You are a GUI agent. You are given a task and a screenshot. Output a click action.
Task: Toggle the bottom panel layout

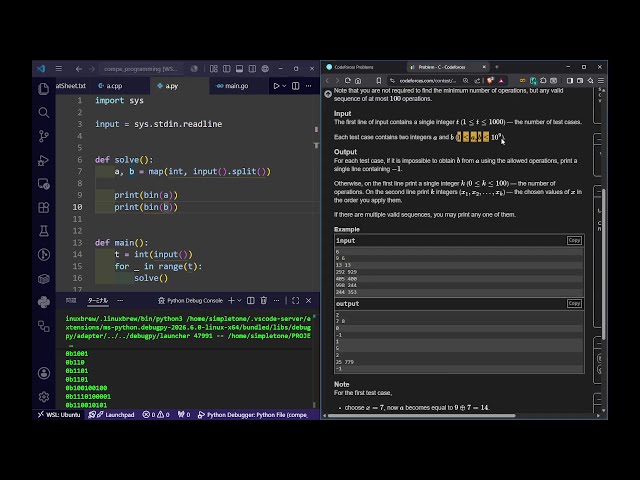(x=240, y=69)
